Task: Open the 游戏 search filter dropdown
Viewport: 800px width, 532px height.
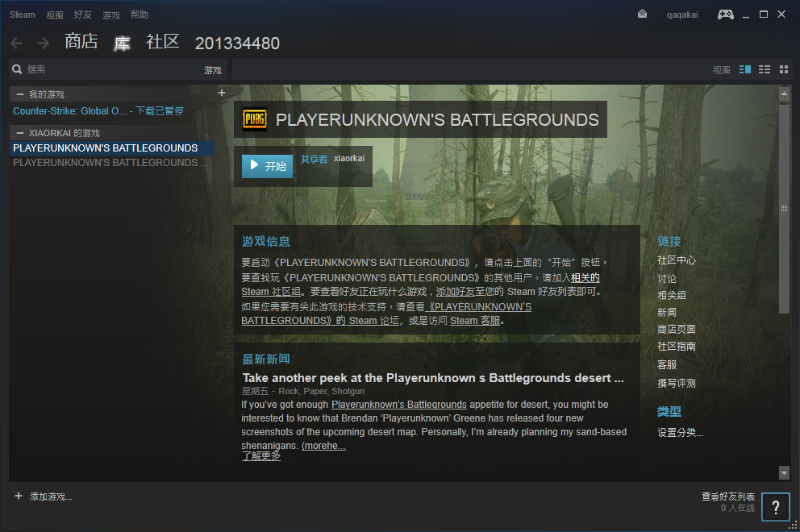Action: (x=212, y=70)
